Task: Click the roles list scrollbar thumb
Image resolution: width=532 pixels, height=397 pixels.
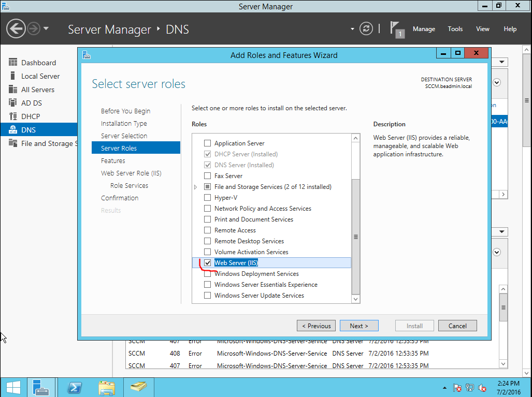Action: tap(355, 237)
